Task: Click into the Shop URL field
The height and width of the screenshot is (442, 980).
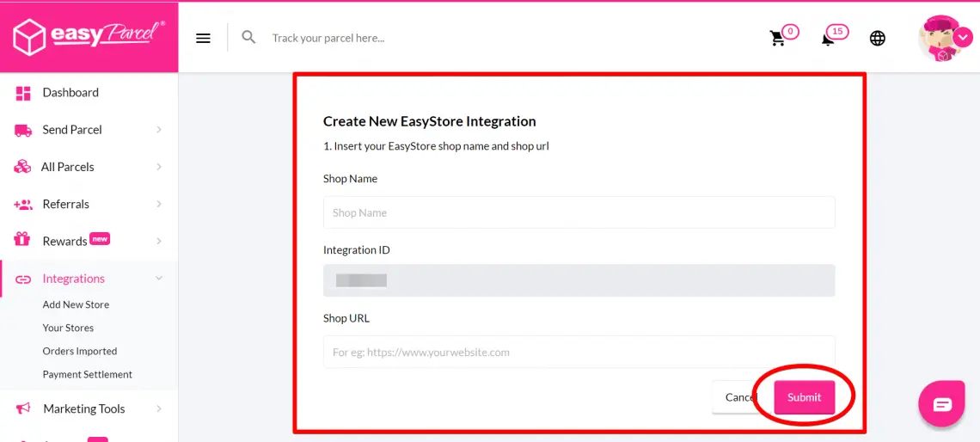Action: pyautogui.click(x=579, y=352)
